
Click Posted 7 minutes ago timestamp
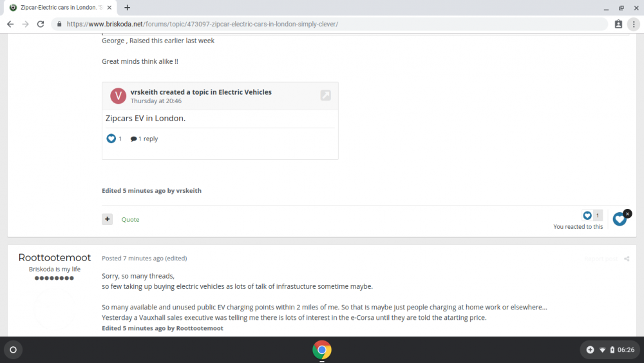(x=133, y=258)
